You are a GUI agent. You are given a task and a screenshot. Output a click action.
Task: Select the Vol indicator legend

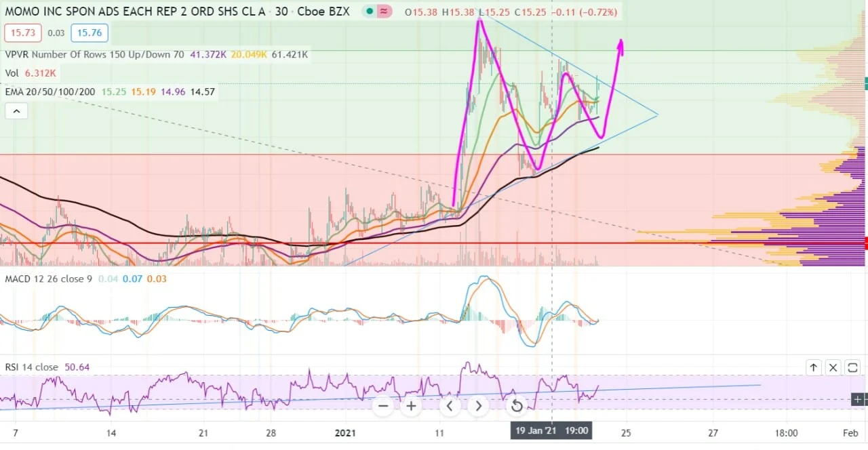point(13,73)
